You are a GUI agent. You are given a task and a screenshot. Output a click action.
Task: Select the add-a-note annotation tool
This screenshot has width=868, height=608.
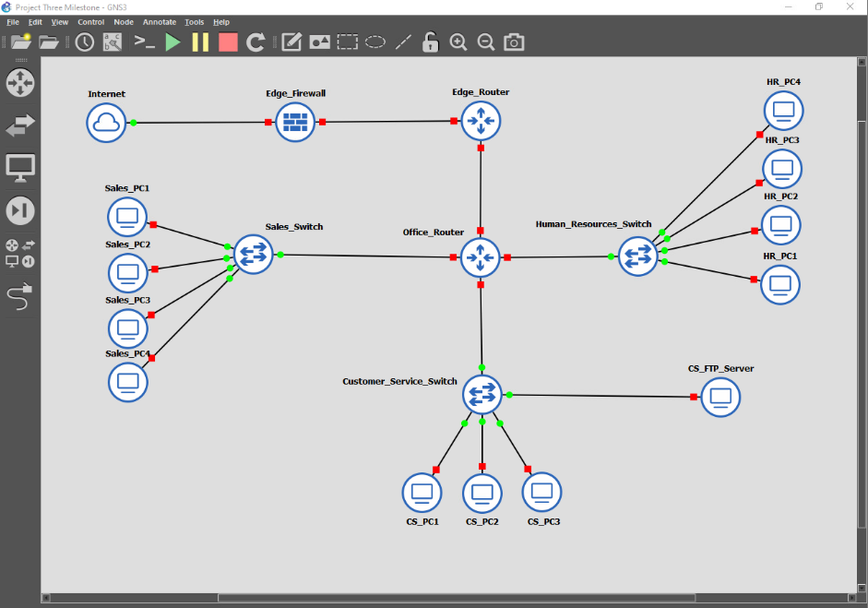[290, 42]
